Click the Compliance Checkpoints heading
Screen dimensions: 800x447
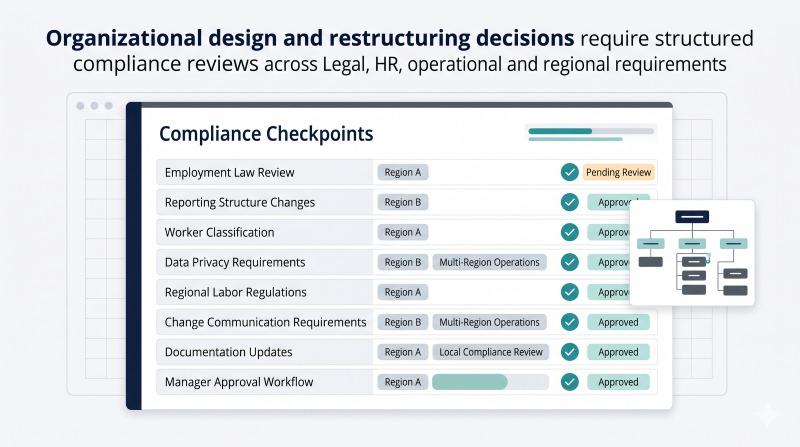click(x=266, y=134)
